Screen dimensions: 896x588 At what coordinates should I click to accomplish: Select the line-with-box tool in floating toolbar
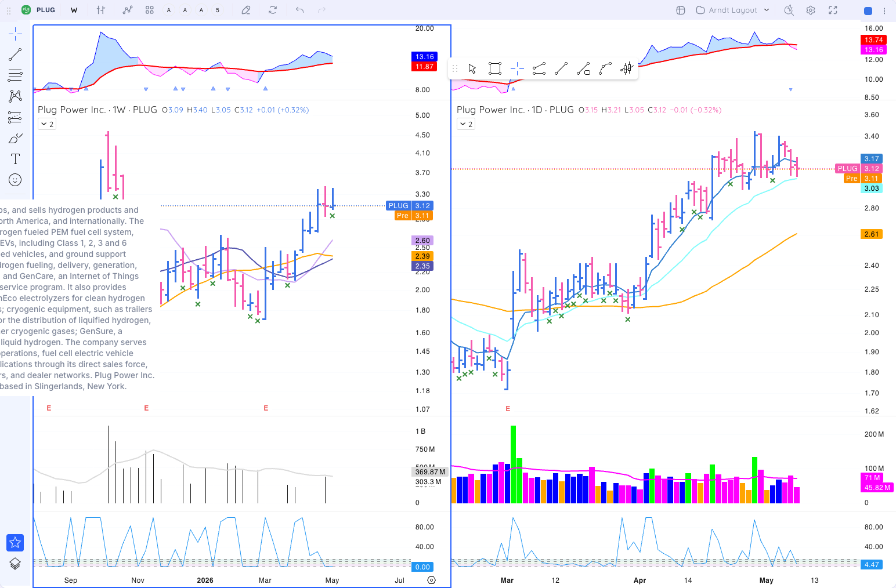click(583, 68)
